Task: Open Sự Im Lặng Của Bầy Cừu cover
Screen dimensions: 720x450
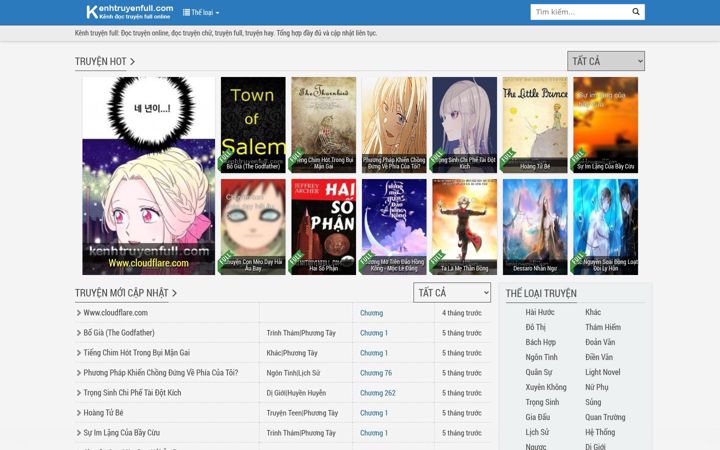Action: [x=605, y=125]
